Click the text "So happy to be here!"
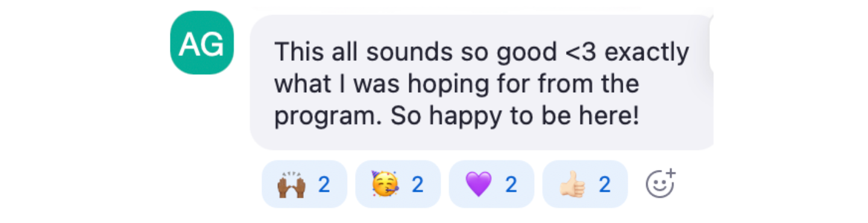The image size is (868, 223). pos(514,116)
